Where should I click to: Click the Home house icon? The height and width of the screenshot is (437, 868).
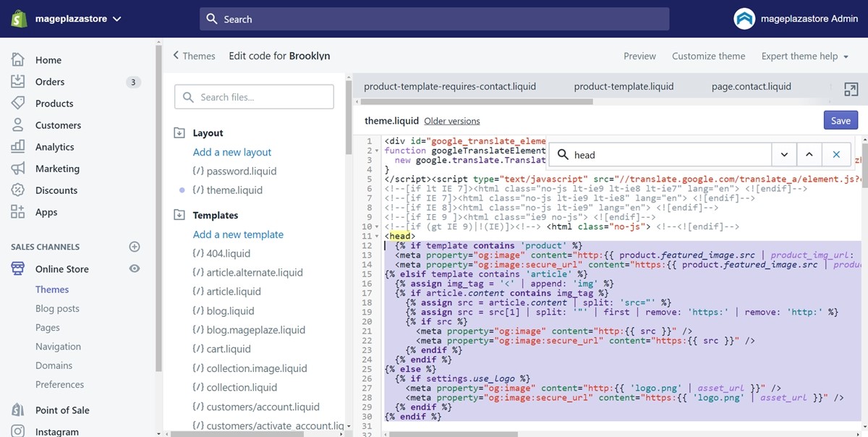point(18,59)
